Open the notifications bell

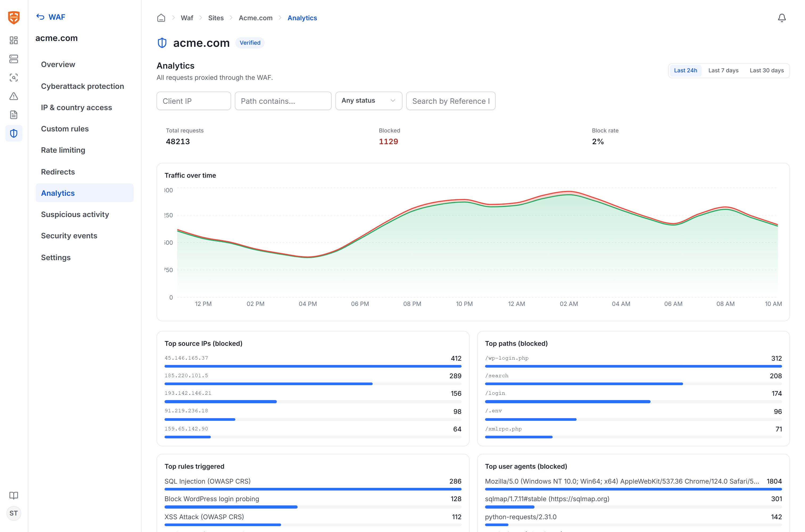782,18
